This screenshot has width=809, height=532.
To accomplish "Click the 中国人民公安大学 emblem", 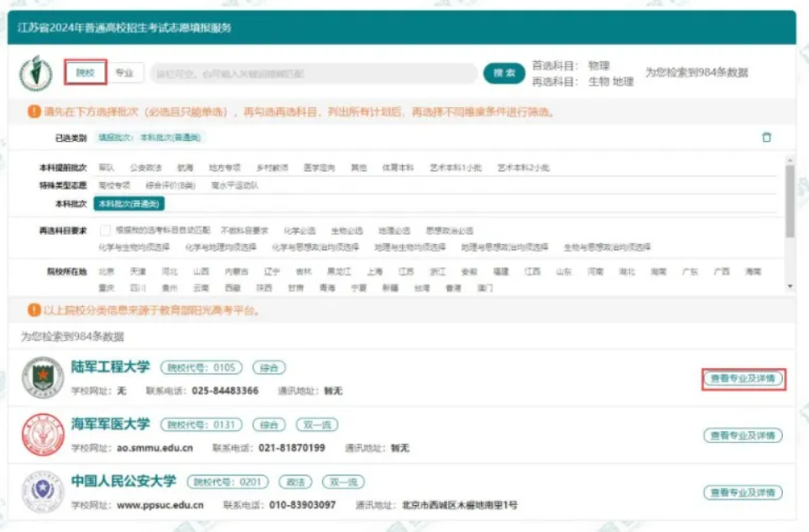I will coord(43,491).
